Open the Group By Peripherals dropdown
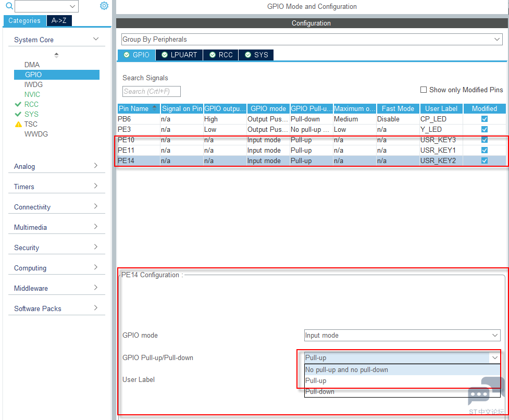509x420 pixels. point(312,39)
